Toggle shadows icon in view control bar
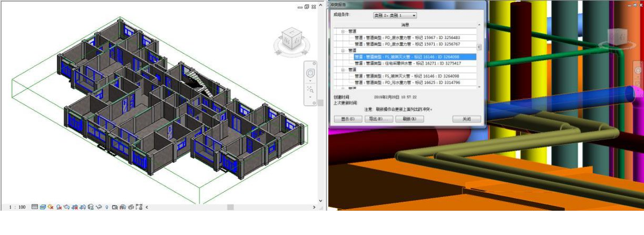The image size is (644, 235). point(58,207)
